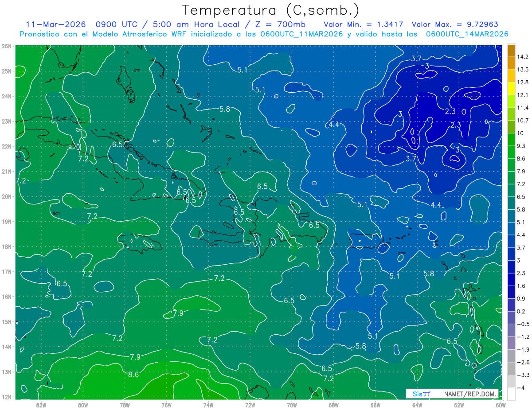Click the "0900 UTC" time label
Image resolution: width=532 pixels, height=411 pixels.
117,24
